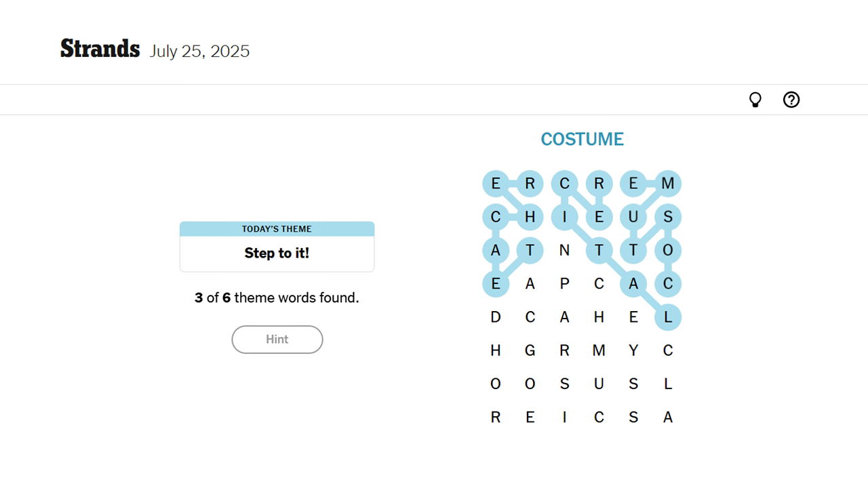868x488 pixels.
Task: Select the letter Y in row six
Action: point(634,350)
